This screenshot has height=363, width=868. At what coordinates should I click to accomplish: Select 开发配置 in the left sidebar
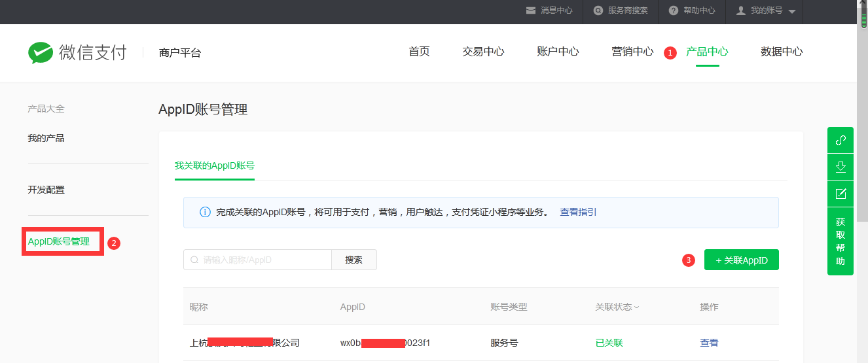(46, 190)
